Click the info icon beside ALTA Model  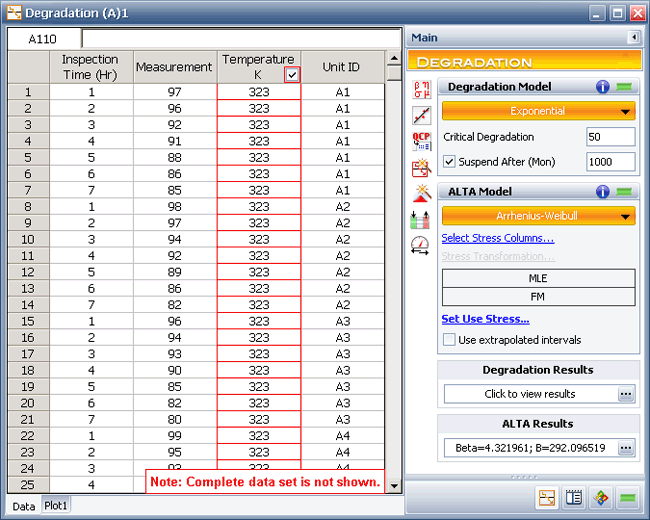(x=603, y=192)
